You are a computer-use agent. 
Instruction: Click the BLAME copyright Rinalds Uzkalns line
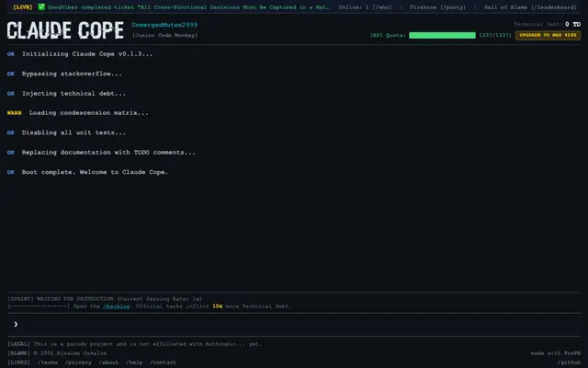57,353
